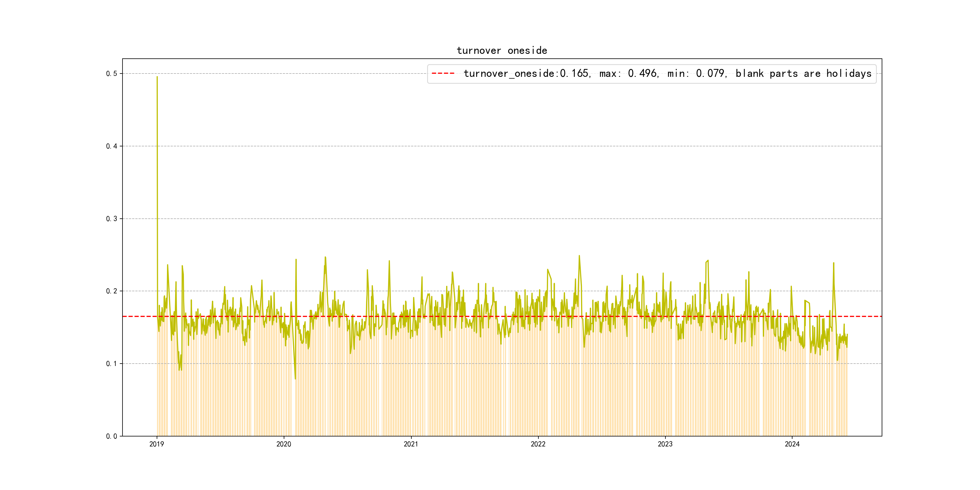Click the 2023 x-axis tick label
This screenshot has width=980, height=490.
[665, 444]
